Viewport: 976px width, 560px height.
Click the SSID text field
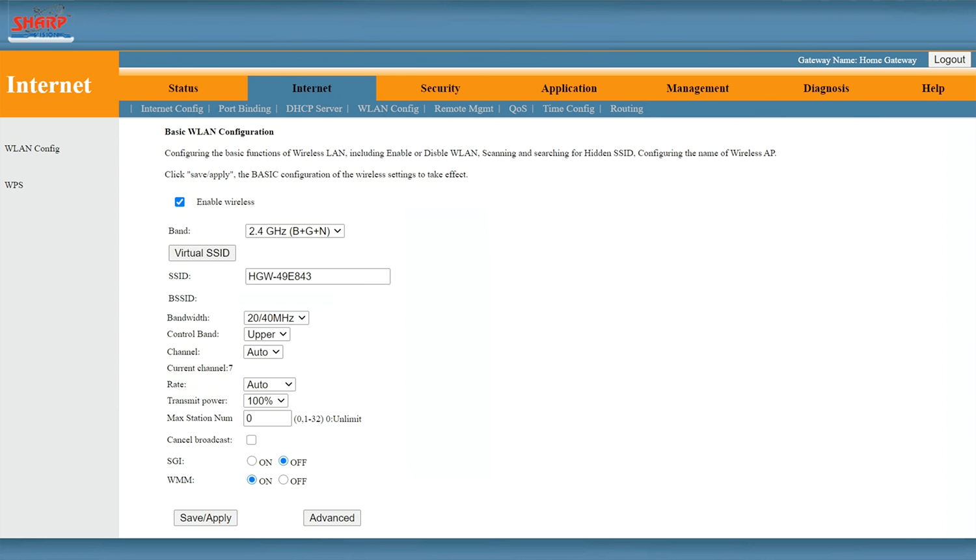click(x=318, y=276)
